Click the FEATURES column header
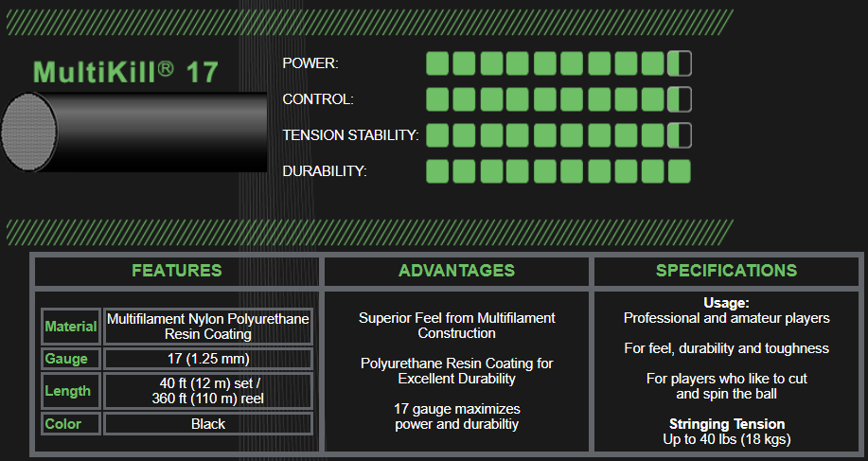Viewport: 868px width, 461px height. coord(177,271)
